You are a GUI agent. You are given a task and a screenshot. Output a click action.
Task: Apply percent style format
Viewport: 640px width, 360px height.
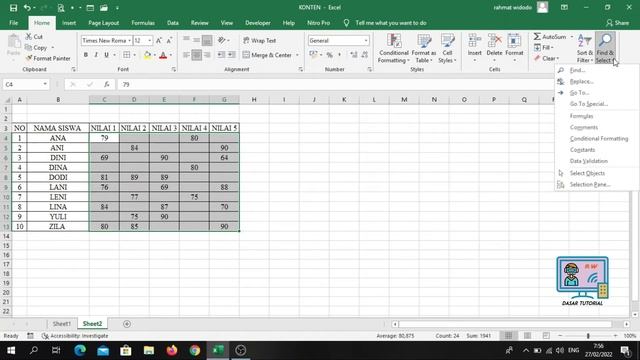(x=329, y=55)
